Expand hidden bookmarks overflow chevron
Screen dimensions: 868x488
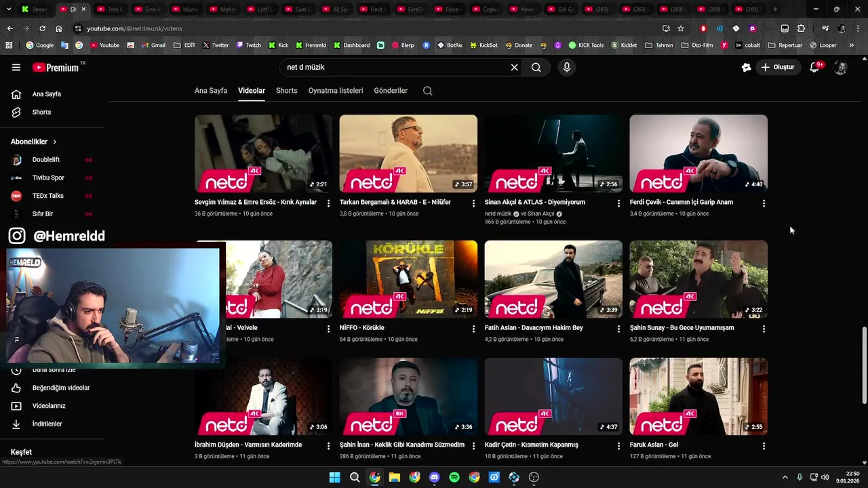(852, 45)
